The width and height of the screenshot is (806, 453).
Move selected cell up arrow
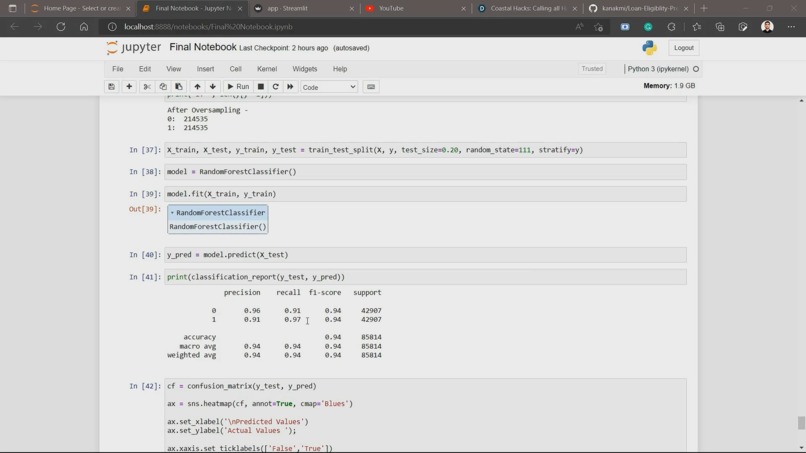click(197, 87)
